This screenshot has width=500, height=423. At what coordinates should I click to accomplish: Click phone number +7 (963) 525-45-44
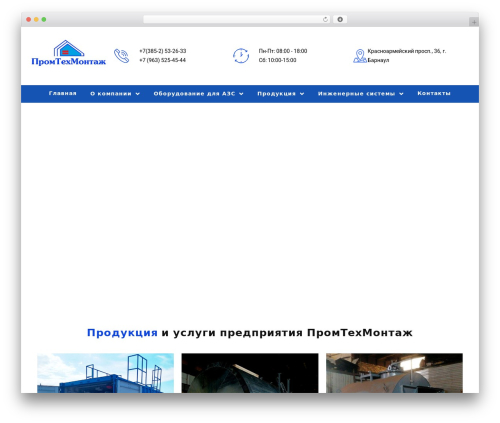(162, 60)
